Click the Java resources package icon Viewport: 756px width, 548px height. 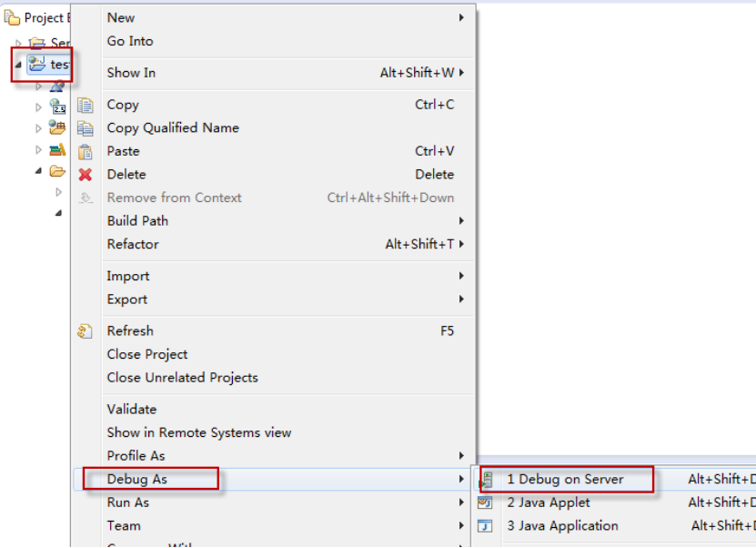[x=57, y=127]
